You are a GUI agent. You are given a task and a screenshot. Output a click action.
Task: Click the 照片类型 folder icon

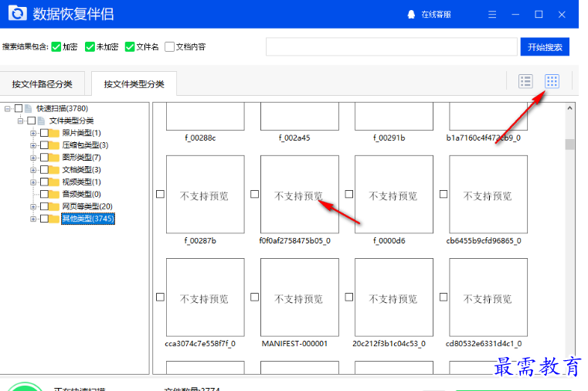54,133
